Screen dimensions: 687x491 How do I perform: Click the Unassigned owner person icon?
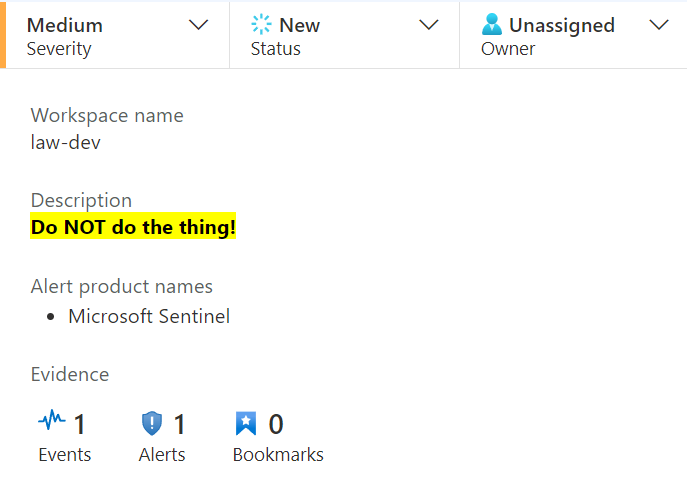tap(492, 24)
